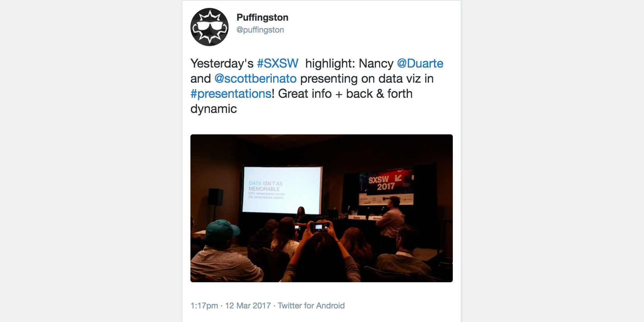The height and width of the screenshot is (322, 644).
Task: Open the attached conference room photo
Action: [322, 208]
